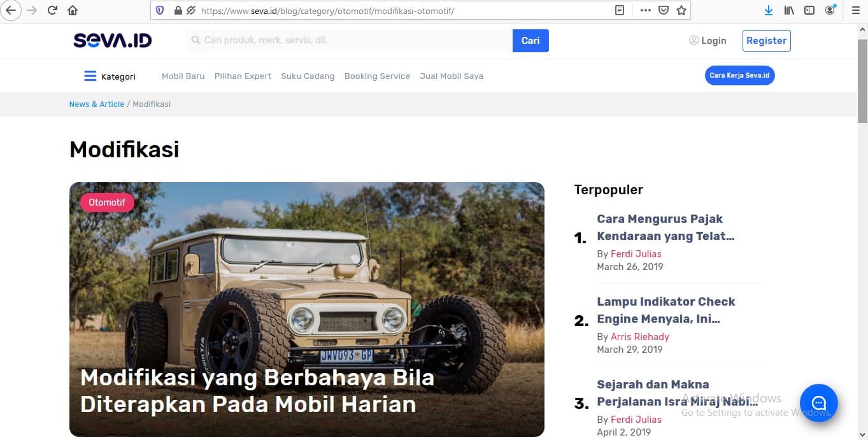Click the Terpopuler heading

[x=609, y=190]
